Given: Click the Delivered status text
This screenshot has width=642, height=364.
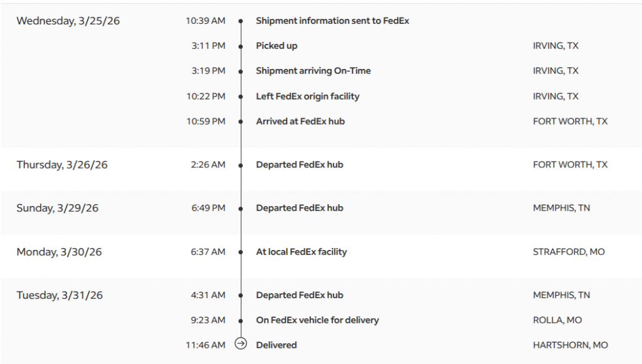Looking at the screenshot, I should 276,345.
